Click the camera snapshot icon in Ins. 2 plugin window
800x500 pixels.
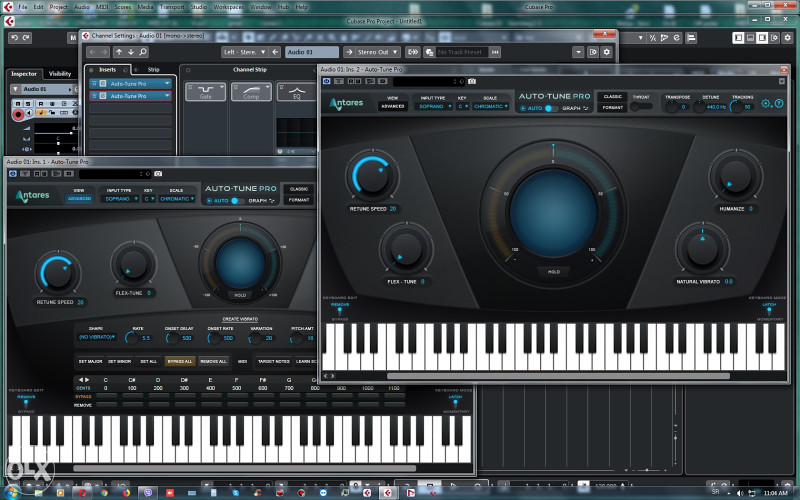pyautogui.click(x=472, y=81)
